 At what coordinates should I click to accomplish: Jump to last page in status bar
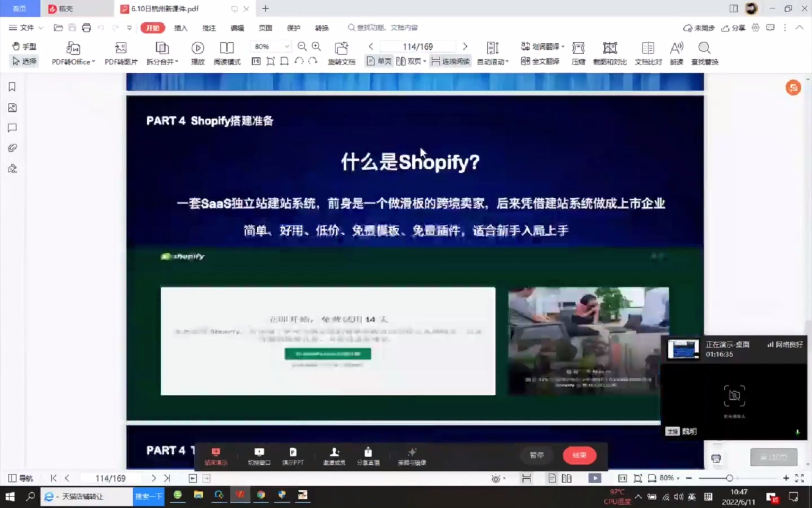tap(167, 478)
